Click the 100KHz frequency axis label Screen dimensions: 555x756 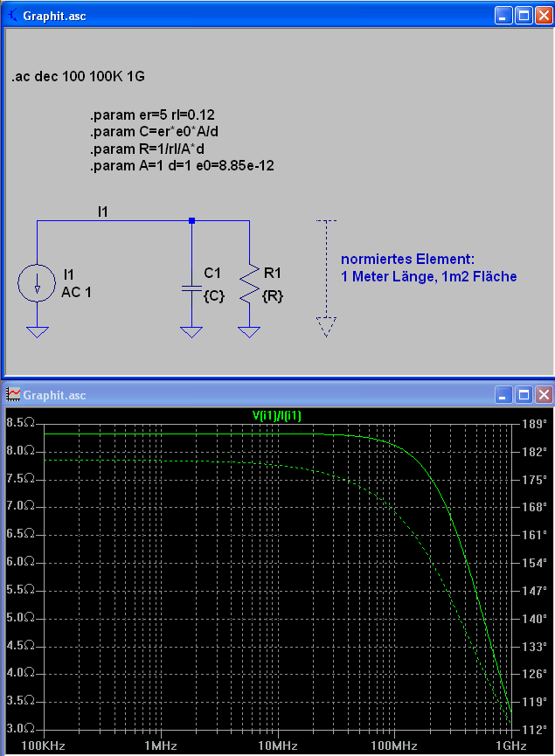coord(44,746)
